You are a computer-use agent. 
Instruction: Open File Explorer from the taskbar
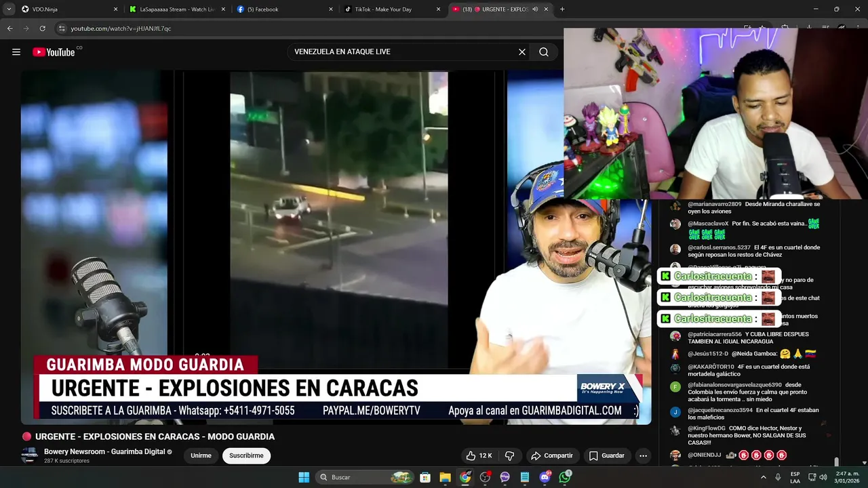point(445,477)
